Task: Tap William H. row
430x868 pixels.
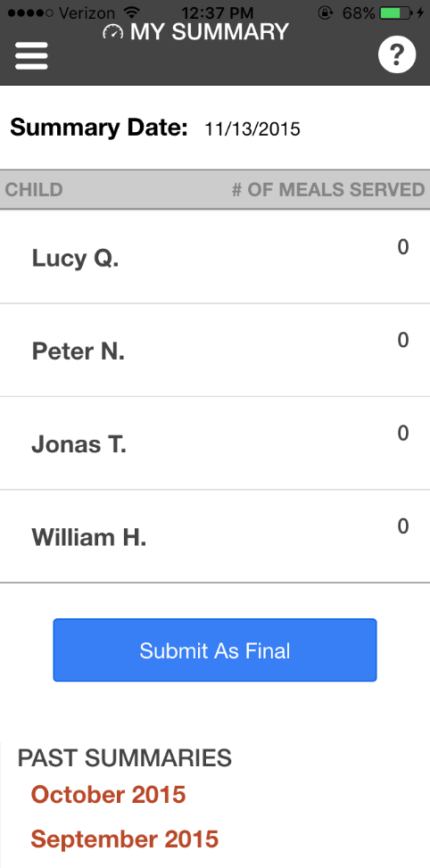Action: point(215,536)
